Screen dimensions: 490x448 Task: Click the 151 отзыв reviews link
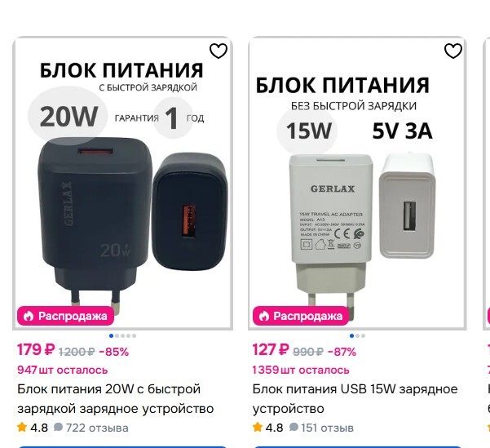coord(327,428)
